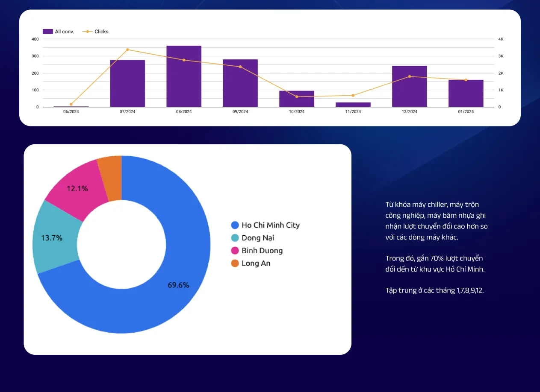Screen dimensions: 540x392
Task: Click the '06/2024' axis label
Action: tap(71, 111)
